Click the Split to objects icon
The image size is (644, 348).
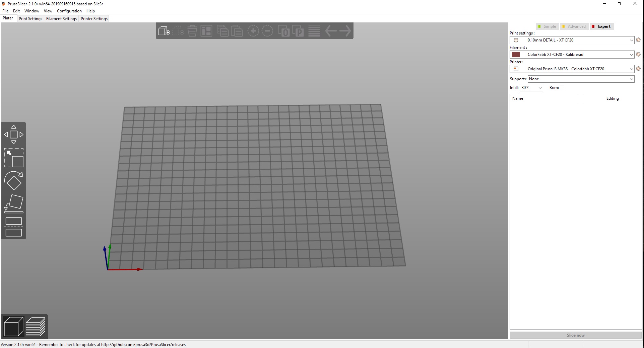(284, 31)
